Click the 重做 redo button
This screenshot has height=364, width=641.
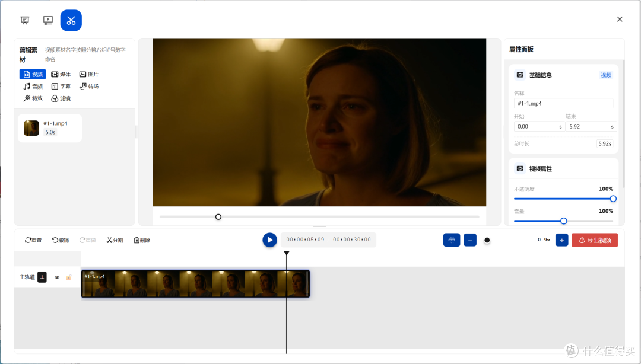(x=87, y=240)
